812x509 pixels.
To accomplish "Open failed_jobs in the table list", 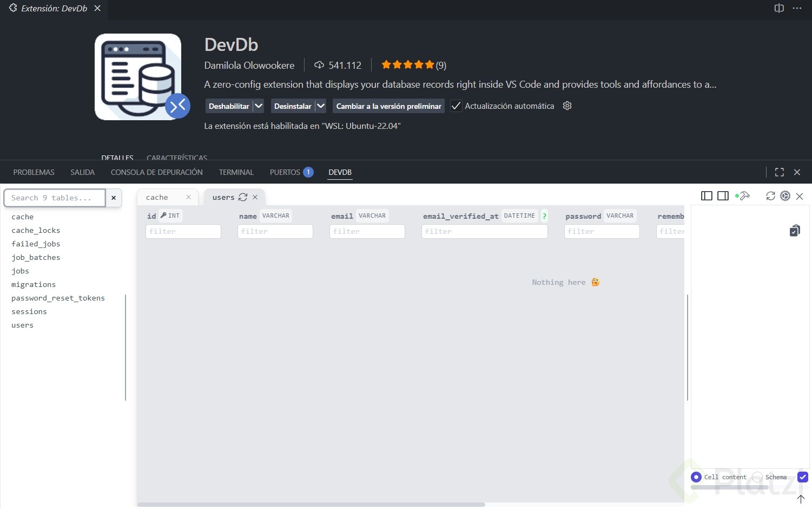I will coord(36,244).
